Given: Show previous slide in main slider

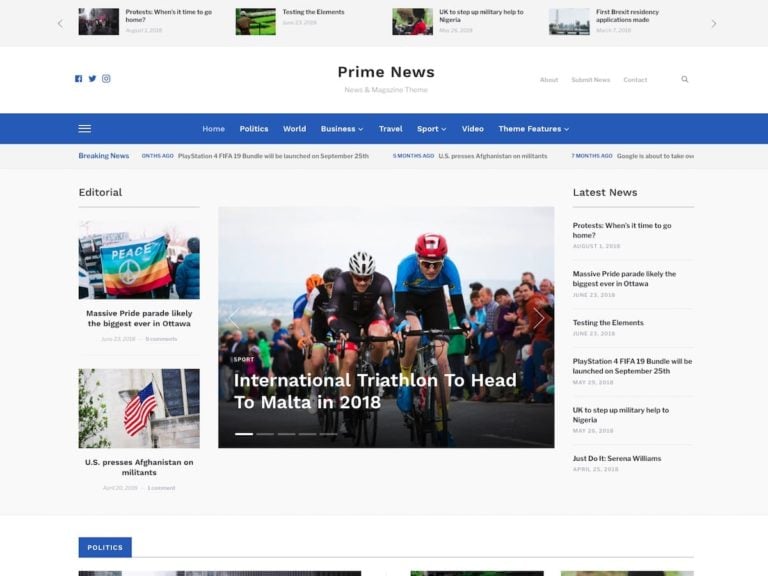Looking at the screenshot, I should pyautogui.click(x=234, y=318).
